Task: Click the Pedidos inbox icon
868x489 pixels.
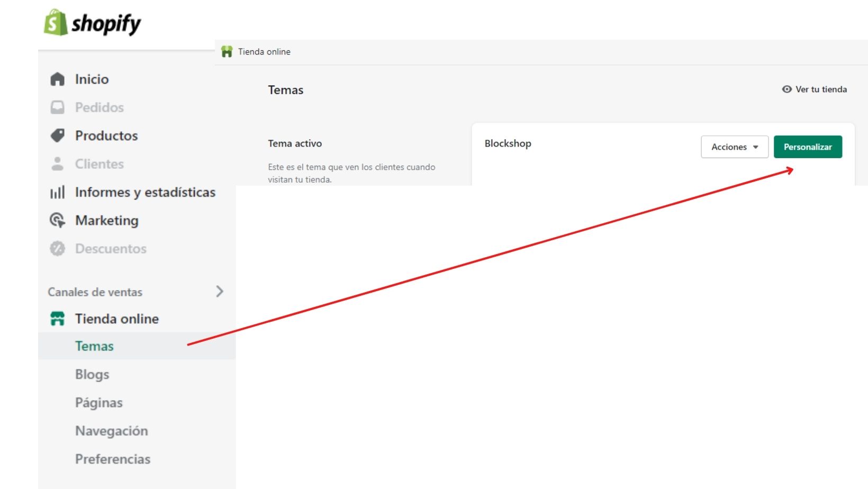Action: tap(57, 107)
